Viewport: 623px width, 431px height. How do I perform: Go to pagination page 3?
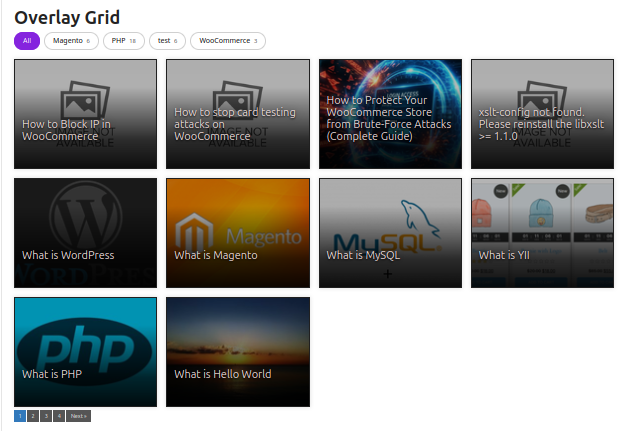(x=46, y=416)
